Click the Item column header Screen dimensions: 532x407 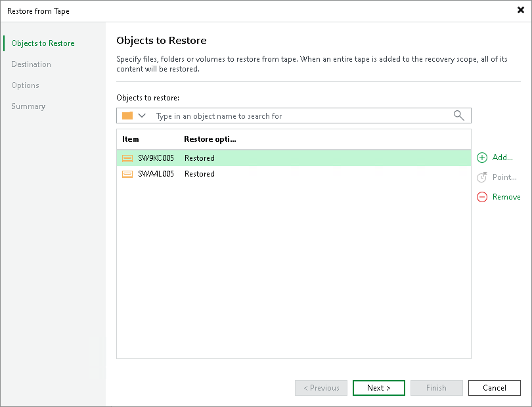point(131,139)
